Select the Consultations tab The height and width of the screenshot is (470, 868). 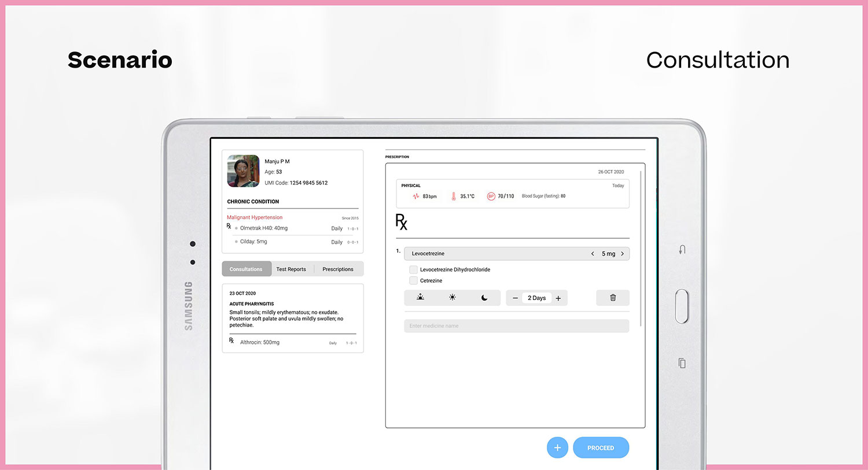pos(246,269)
